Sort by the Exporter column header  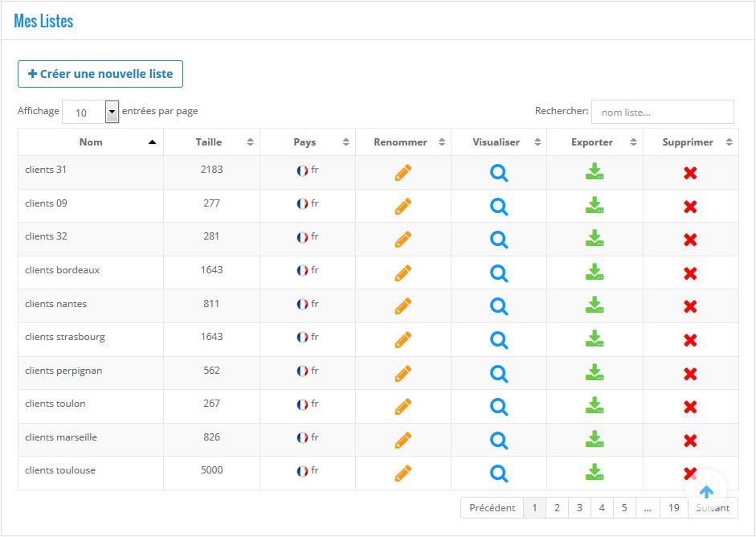pyautogui.click(x=595, y=141)
